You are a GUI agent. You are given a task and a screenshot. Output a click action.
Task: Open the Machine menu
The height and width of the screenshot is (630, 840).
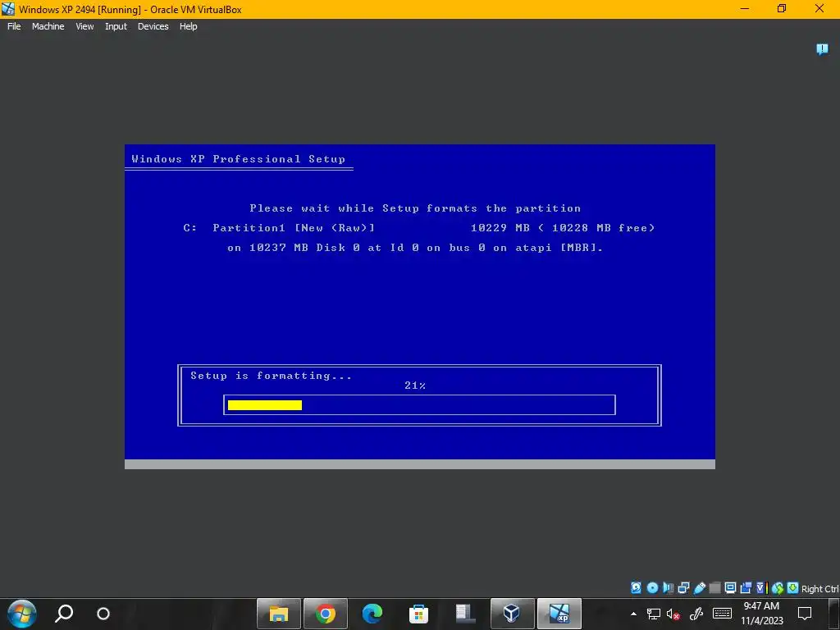click(48, 26)
